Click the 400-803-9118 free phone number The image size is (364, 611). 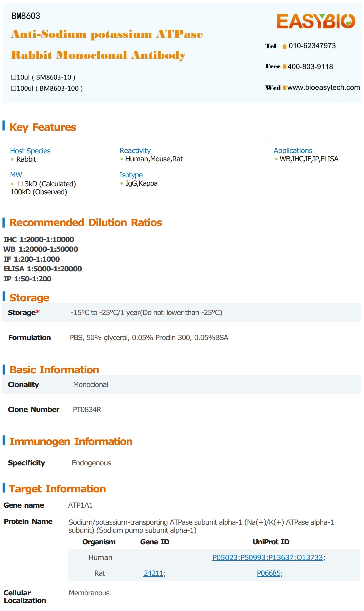click(x=310, y=67)
